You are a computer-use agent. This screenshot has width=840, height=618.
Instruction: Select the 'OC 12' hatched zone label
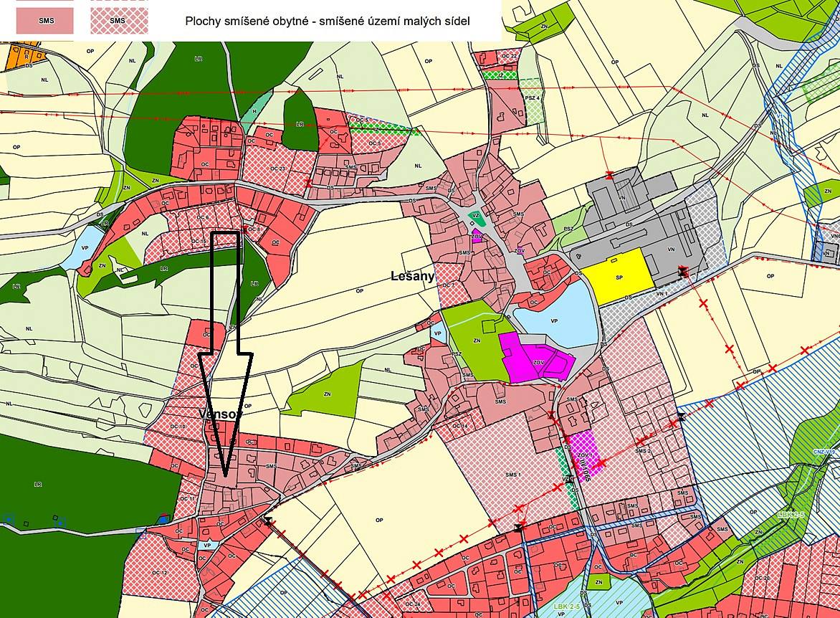[x=160, y=573]
